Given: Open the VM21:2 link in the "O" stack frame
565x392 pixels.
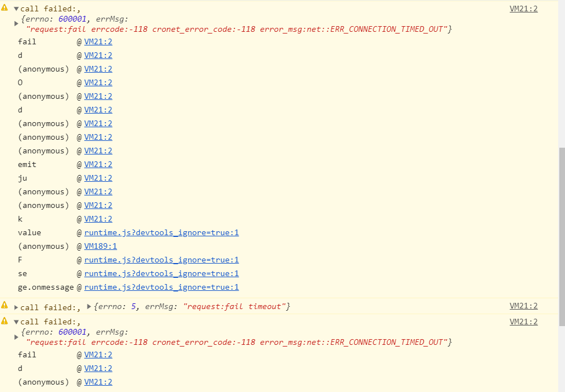Looking at the screenshot, I should (98, 82).
